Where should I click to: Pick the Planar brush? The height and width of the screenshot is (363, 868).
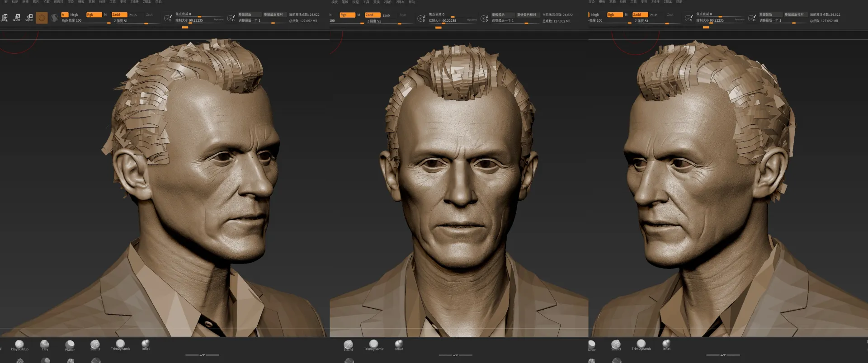pos(70,344)
